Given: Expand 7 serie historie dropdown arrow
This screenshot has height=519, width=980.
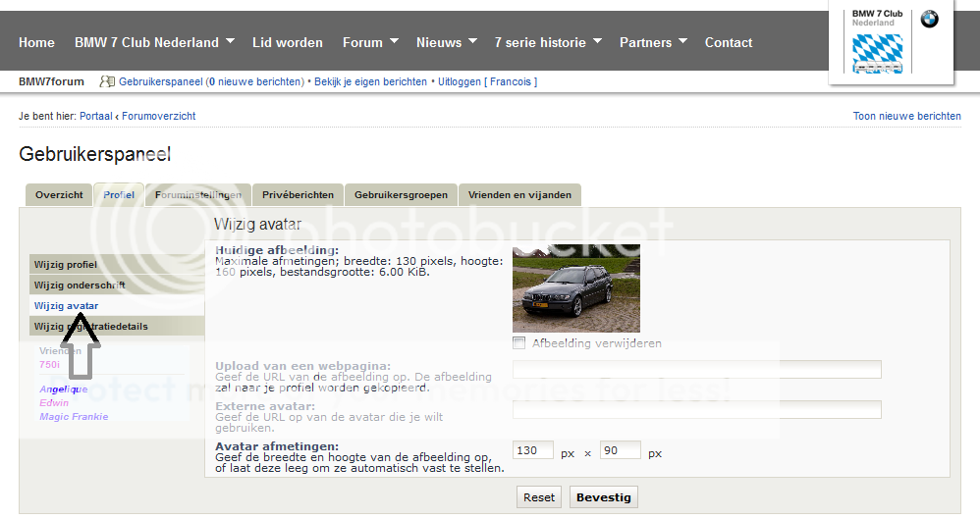Looking at the screenshot, I should (597, 41).
